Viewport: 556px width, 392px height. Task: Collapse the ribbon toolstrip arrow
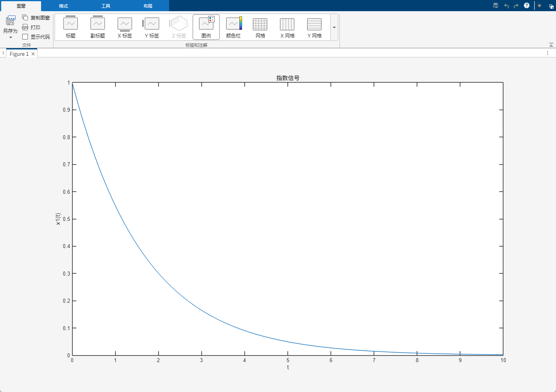[x=551, y=45]
